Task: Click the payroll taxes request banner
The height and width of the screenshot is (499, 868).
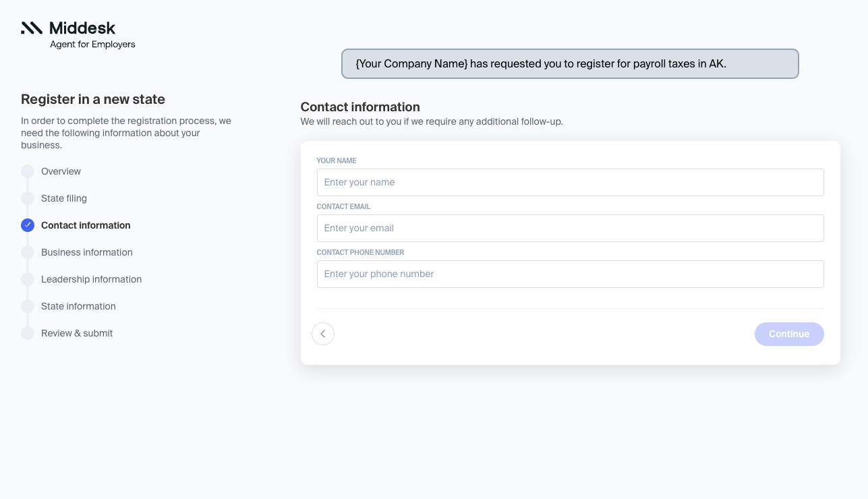Action: (570, 64)
